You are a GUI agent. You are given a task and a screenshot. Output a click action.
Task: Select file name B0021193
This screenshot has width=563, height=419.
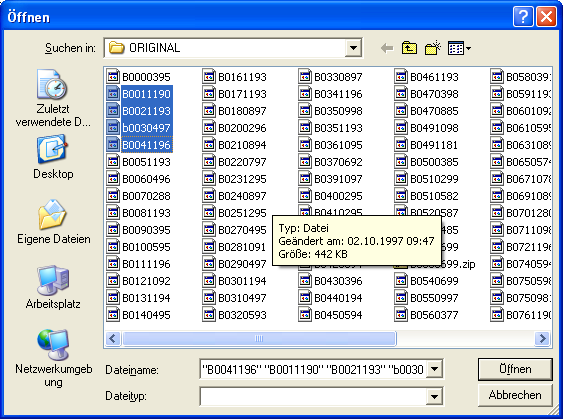(x=146, y=111)
